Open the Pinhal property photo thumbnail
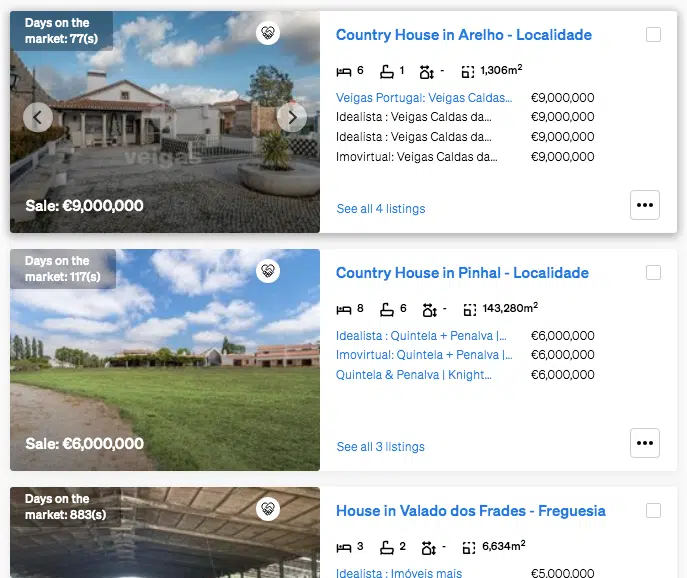 point(165,360)
